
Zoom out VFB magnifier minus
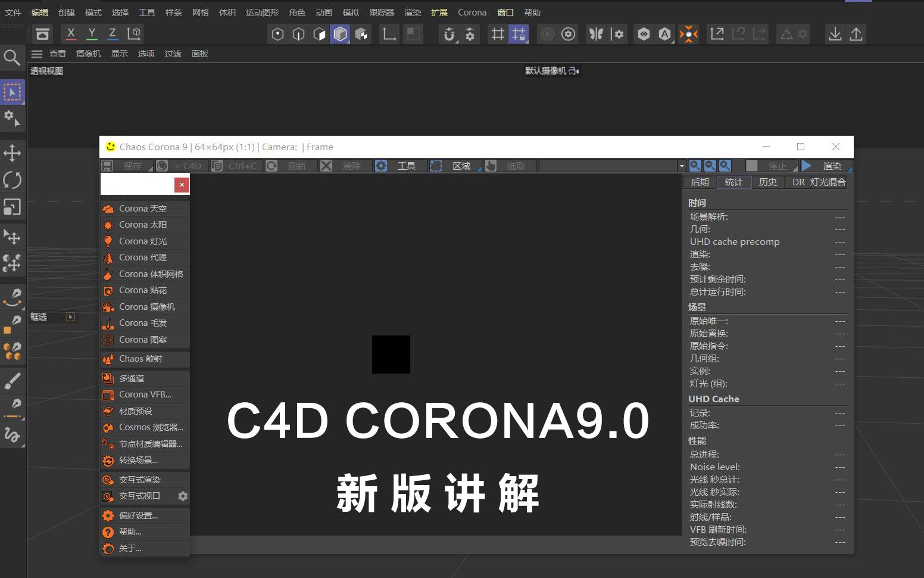coord(710,166)
